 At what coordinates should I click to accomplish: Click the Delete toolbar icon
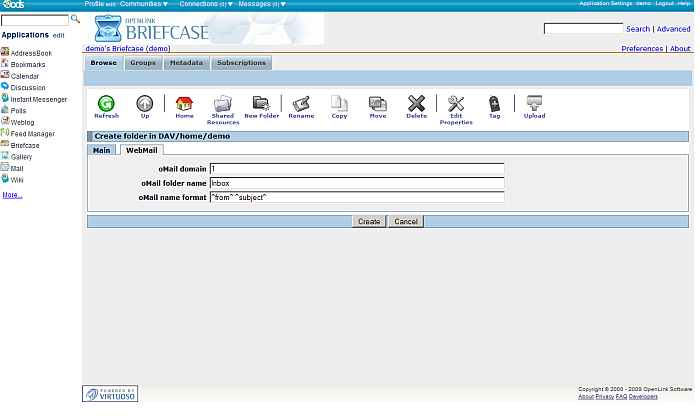click(416, 103)
